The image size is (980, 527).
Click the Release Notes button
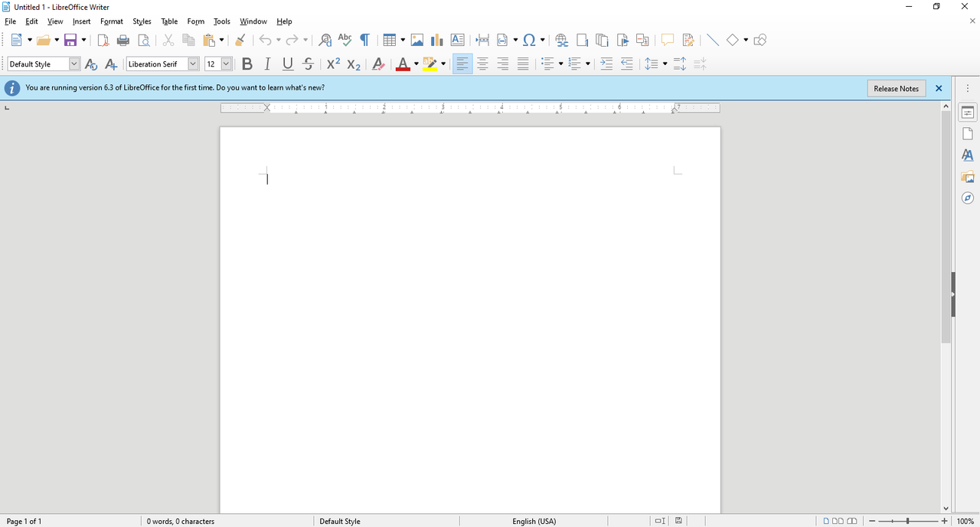click(897, 88)
